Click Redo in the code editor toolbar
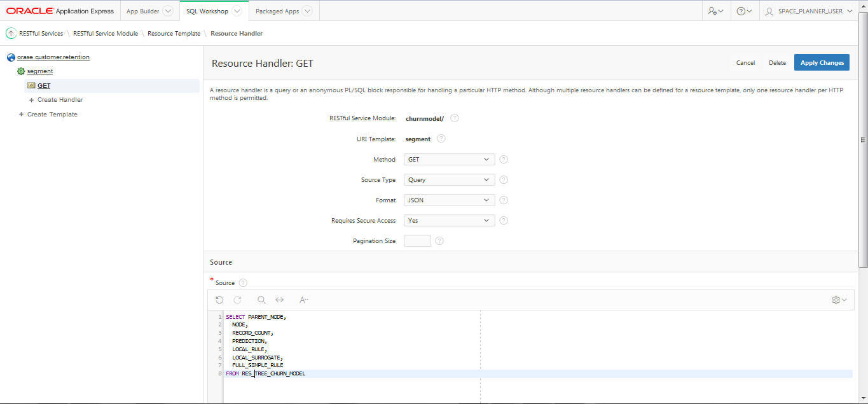This screenshot has width=868, height=404. pyautogui.click(x=237, y=300)
